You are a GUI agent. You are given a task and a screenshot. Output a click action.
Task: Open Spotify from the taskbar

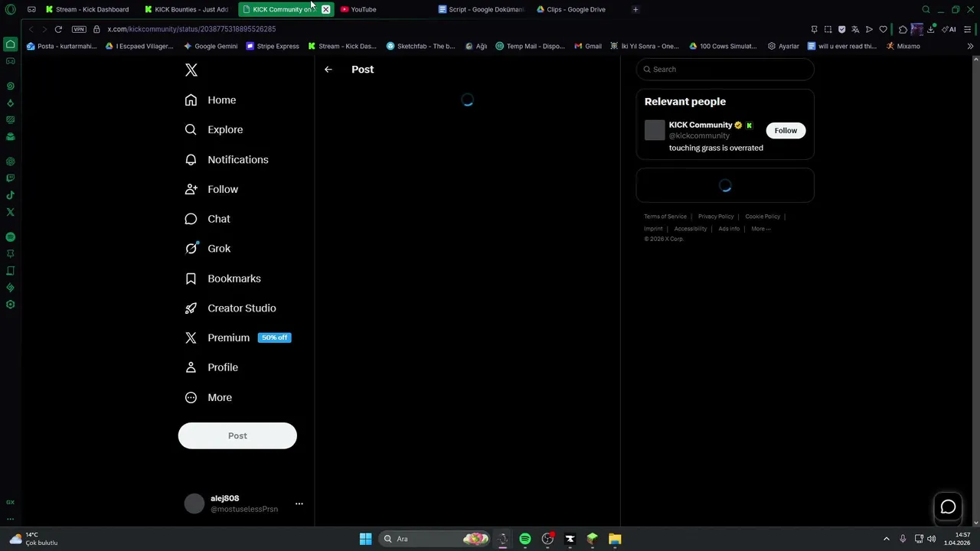coord(525,539)
